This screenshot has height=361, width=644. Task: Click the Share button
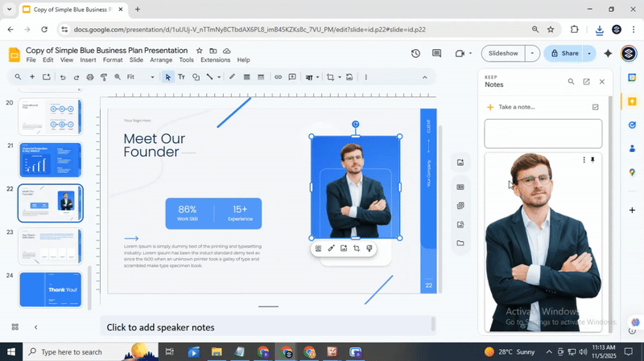point(563,54)
